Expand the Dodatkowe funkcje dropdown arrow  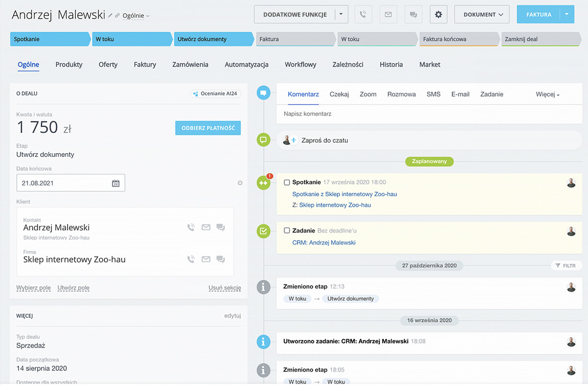point(342,15)
